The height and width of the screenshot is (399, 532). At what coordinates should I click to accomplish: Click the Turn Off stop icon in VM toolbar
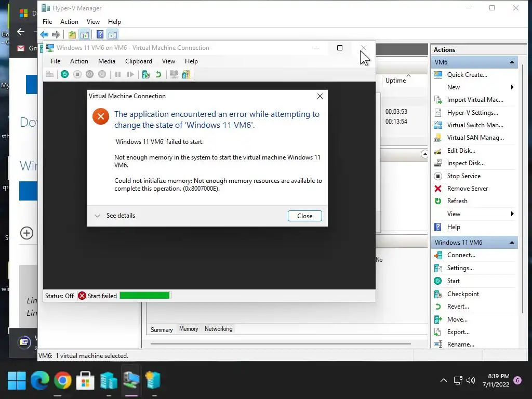[77, 74]
